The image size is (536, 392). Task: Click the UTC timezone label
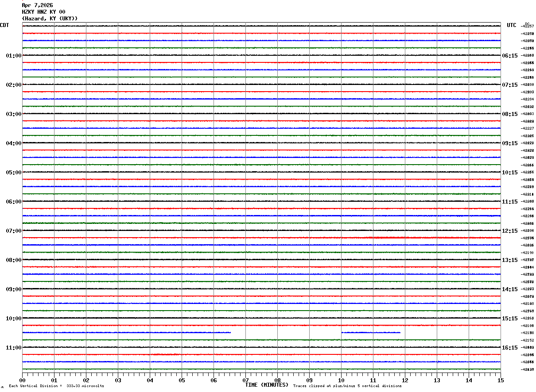[512, 25]
